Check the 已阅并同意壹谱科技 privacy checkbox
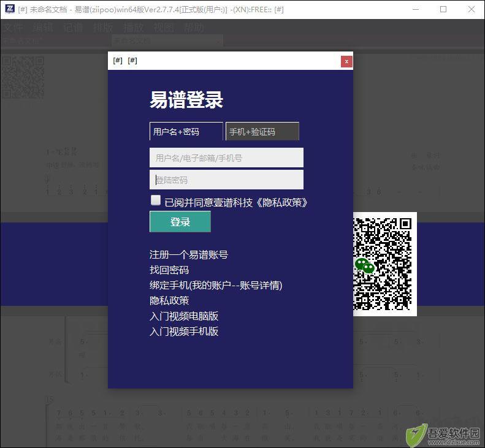Viewport: 485px width, 448px height. click(x=156, y=200)
